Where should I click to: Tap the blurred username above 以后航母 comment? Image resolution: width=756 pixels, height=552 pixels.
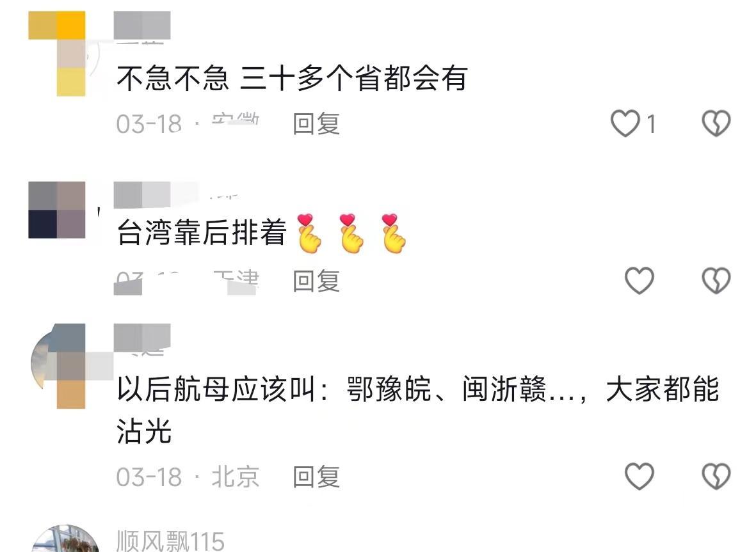coord(142,338)
